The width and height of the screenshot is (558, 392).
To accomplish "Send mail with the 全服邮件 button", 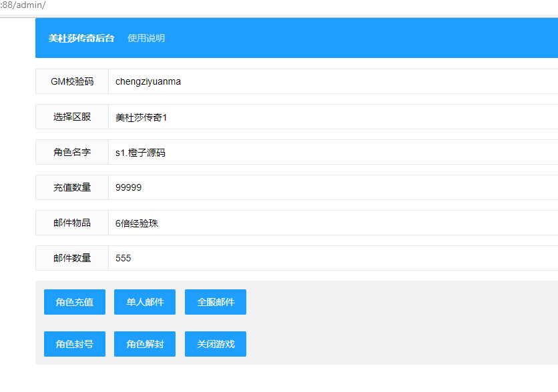I will (216, 302).
